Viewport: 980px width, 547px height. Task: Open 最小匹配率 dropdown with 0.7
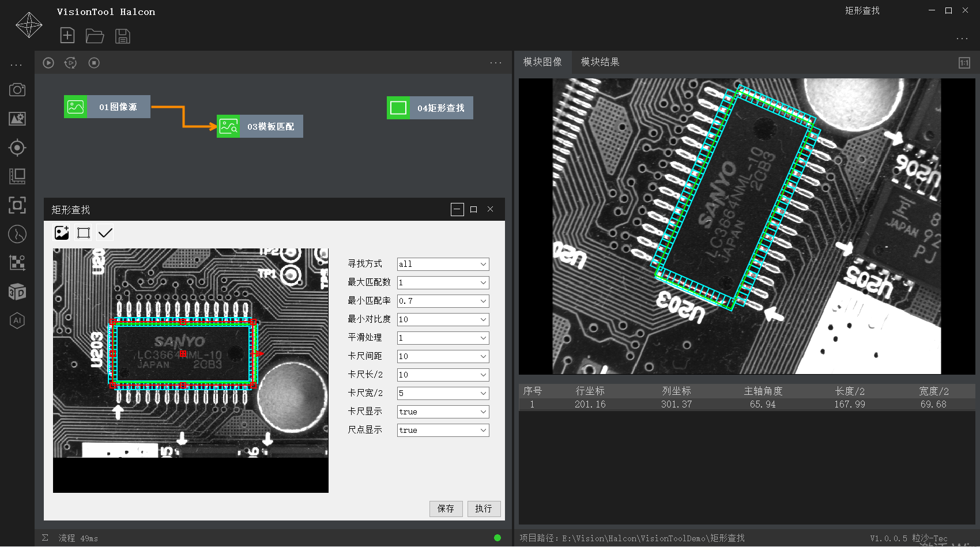click(443, 301)
